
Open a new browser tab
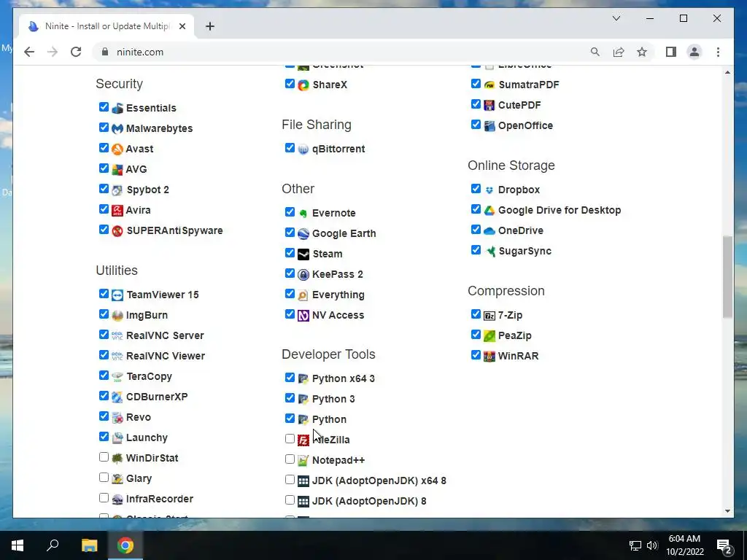pos(210,26)
